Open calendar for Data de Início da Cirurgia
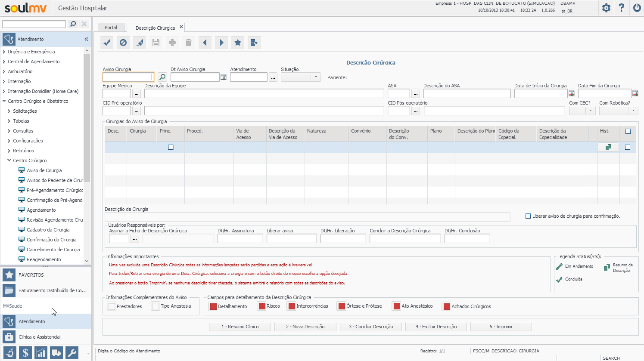 click(572, 93)
